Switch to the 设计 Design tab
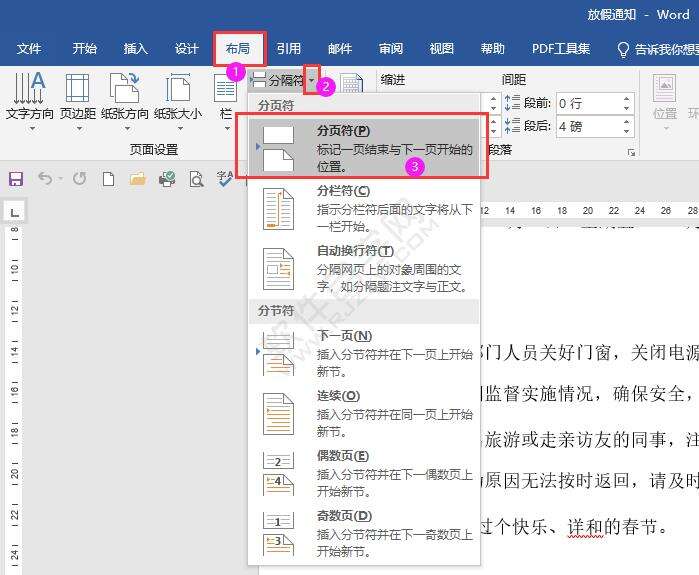Viewport: 699px width, 575px height. 186,49
